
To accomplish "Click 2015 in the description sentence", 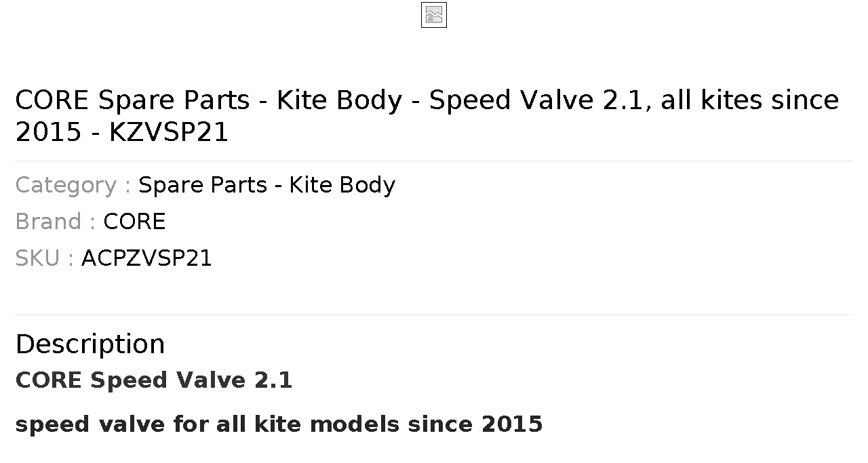I will pos(512,424).
